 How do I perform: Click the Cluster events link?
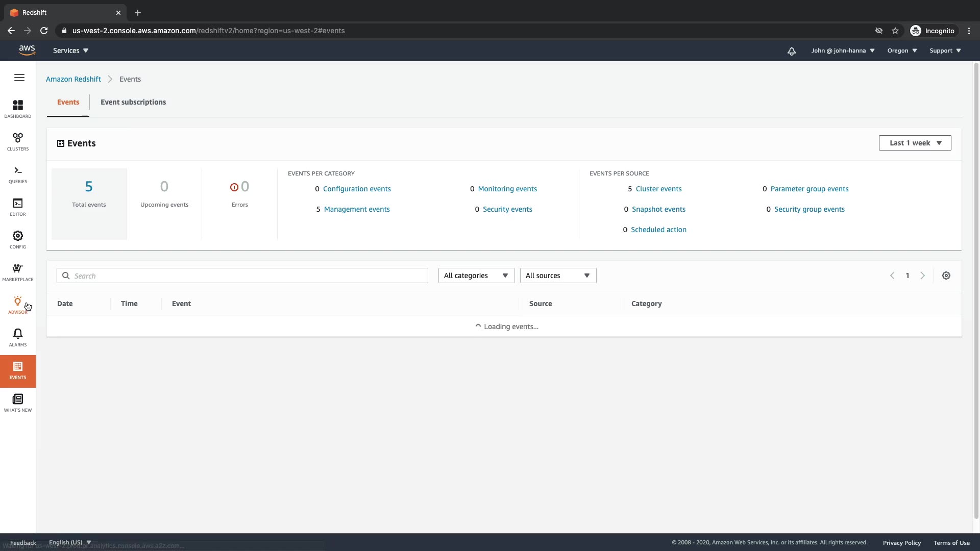point(658,189)
